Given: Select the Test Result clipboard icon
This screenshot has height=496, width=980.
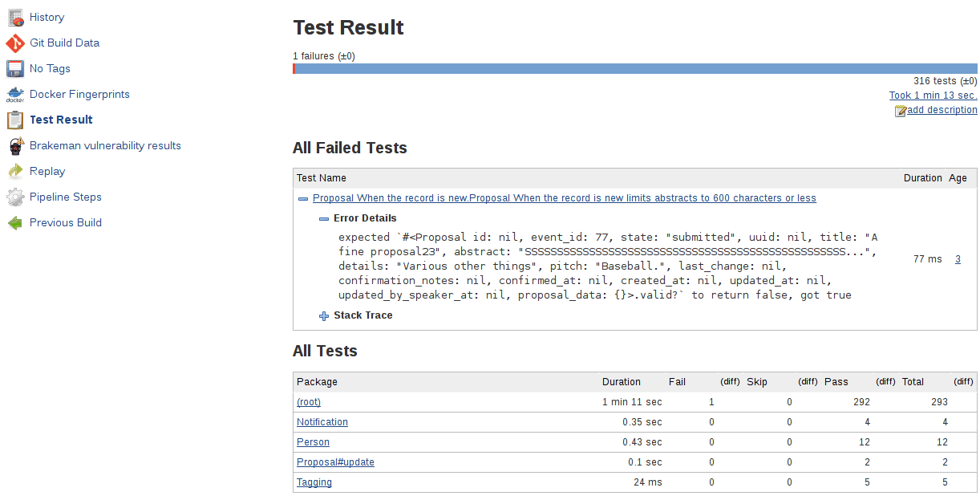Looking at the screenshot, I should point(14,120).
